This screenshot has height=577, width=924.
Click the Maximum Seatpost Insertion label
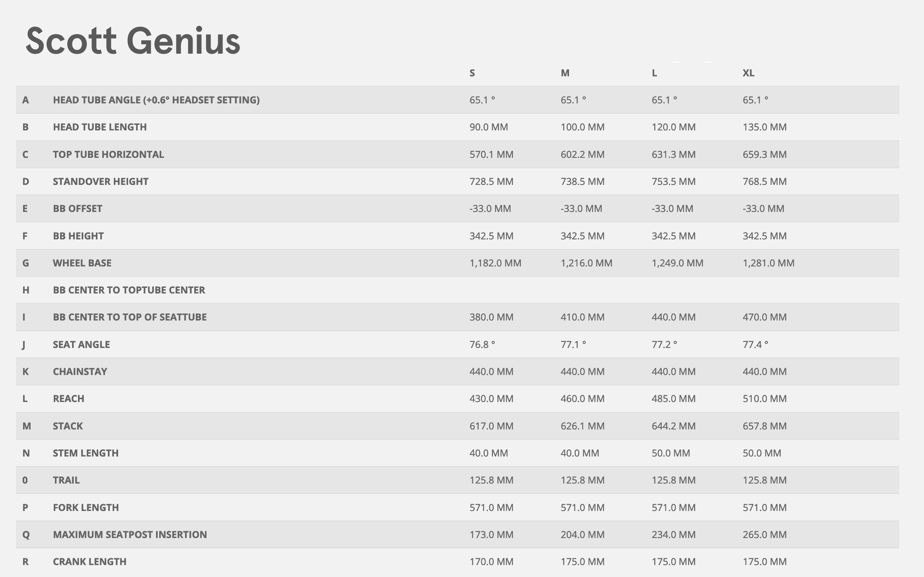[130, 534]
